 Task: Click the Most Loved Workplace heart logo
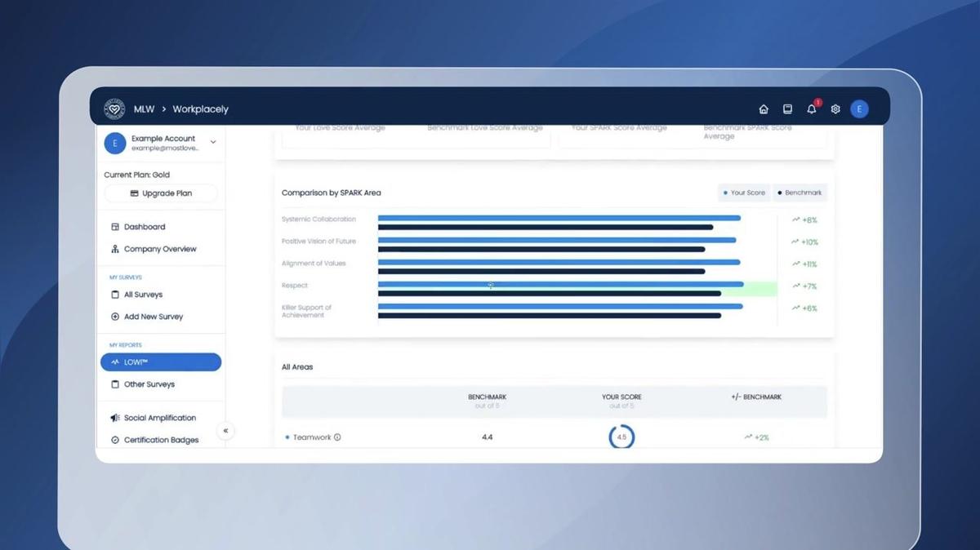pyautogui.click(x=114, y=109)
